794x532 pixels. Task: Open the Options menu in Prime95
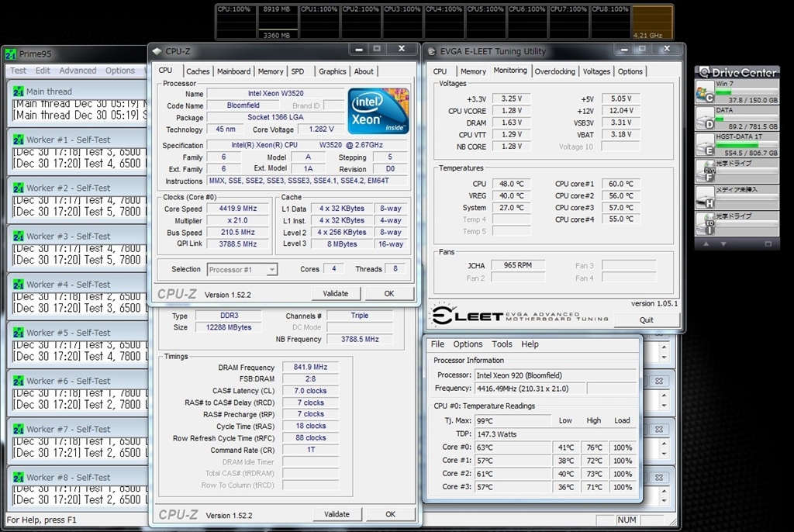(120, 71)
